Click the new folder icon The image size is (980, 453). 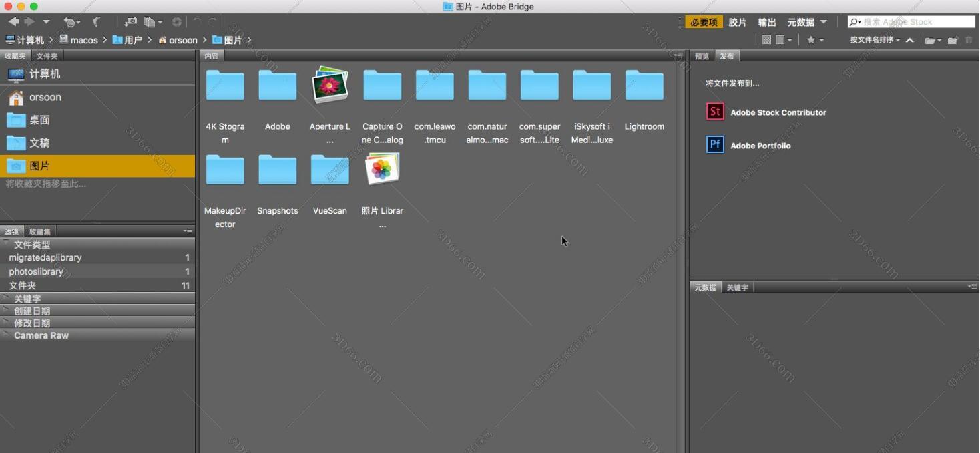(x=953, y=40)
